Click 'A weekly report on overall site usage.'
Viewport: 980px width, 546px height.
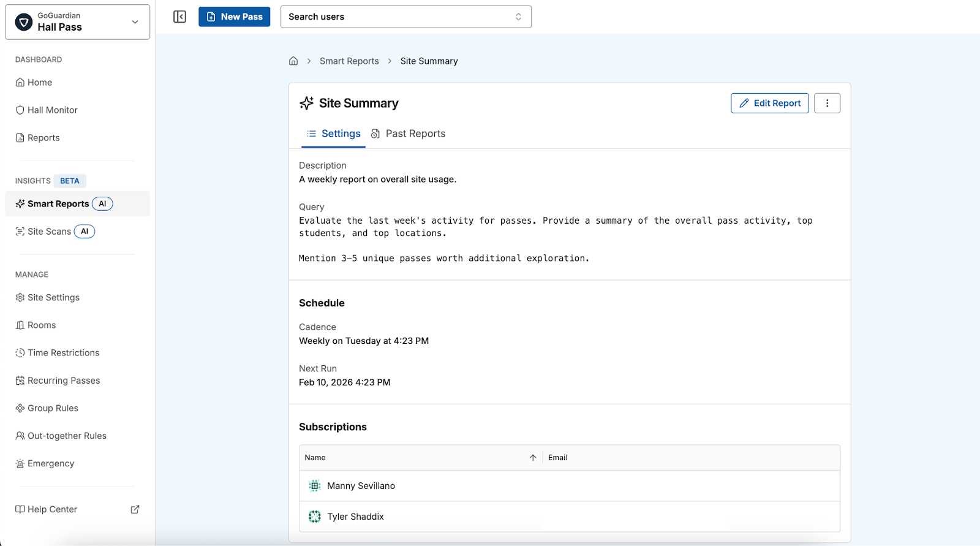point(377,180)
